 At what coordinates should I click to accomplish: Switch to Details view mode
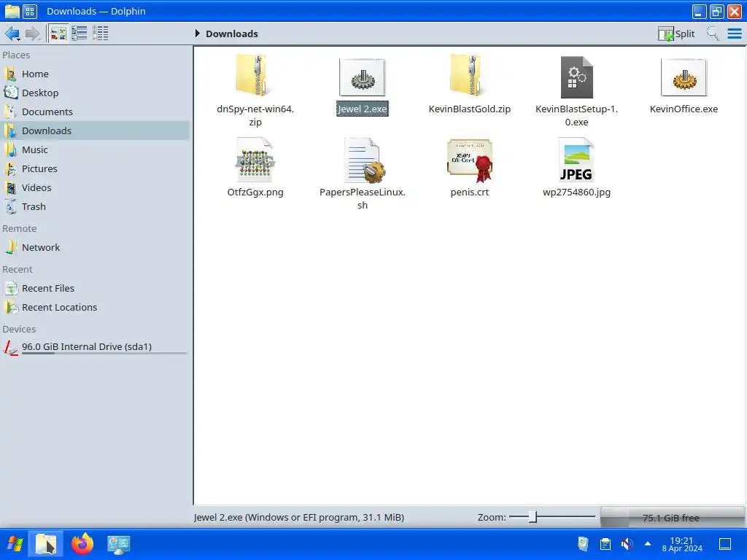(101, 34)
